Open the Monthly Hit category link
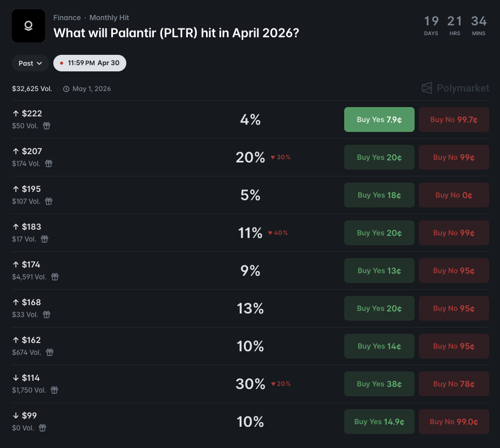The height and width of the screenshot is (448, 500). [109, 18]
